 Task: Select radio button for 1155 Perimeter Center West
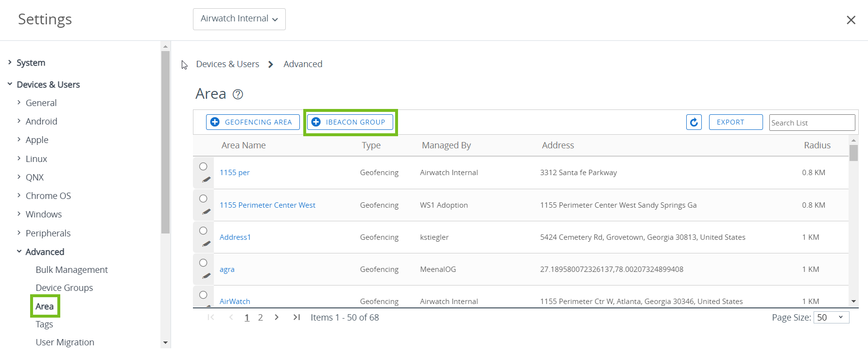tap(203, 198)
